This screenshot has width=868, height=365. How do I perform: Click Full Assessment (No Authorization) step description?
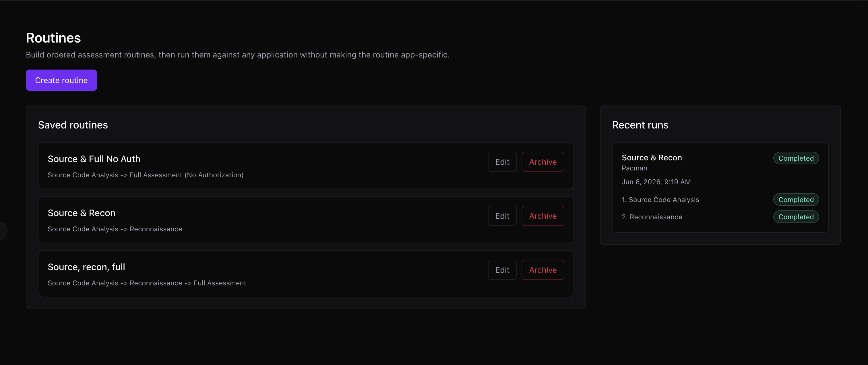(x=186, y=175)
